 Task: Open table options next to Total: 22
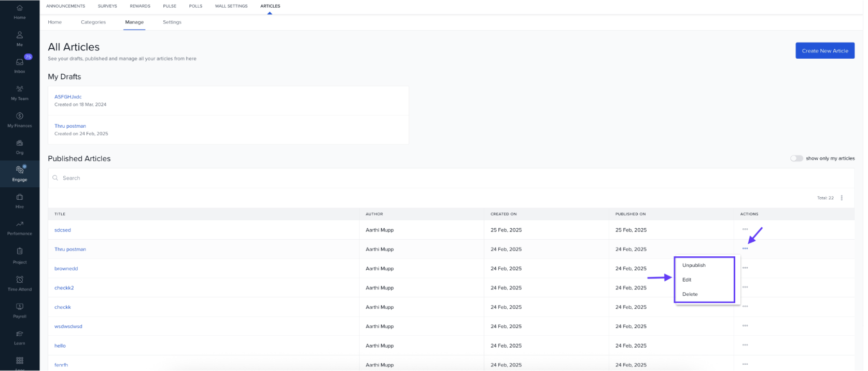[x=842, y=198]
